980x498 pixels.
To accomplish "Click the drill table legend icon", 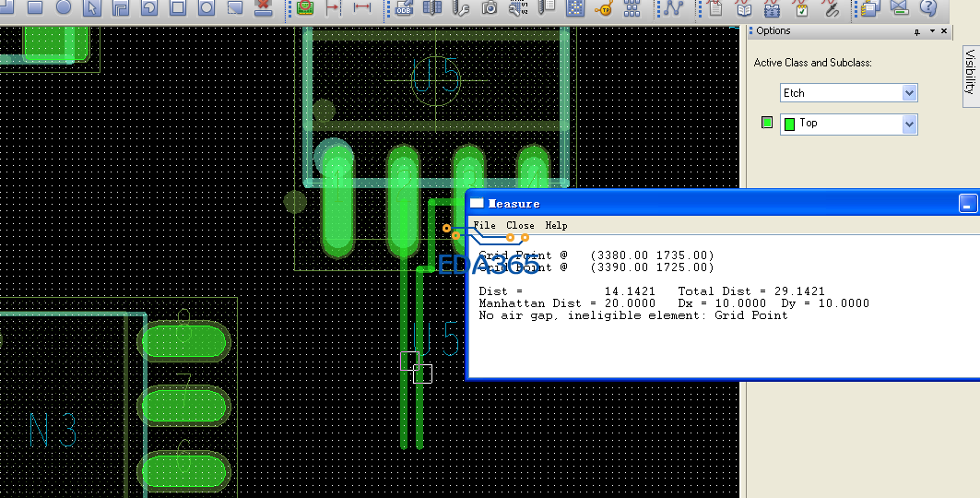I will pos(431,7).
